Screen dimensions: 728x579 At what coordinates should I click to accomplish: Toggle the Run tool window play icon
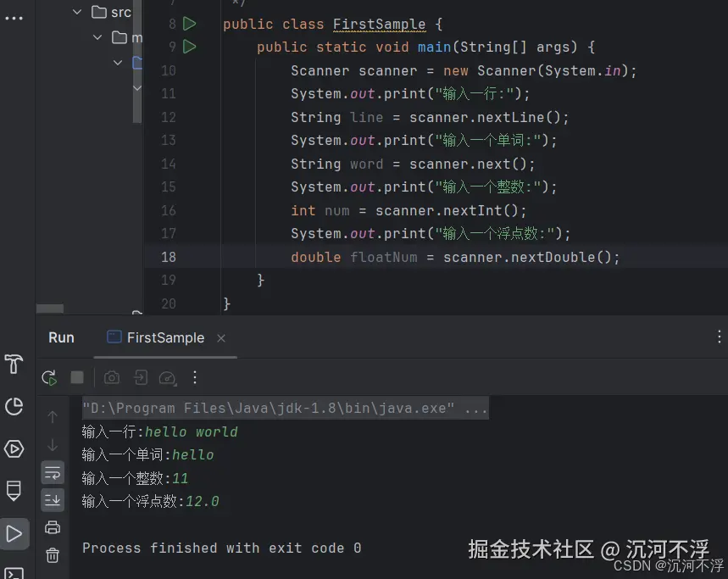click(x=14, y=533)
